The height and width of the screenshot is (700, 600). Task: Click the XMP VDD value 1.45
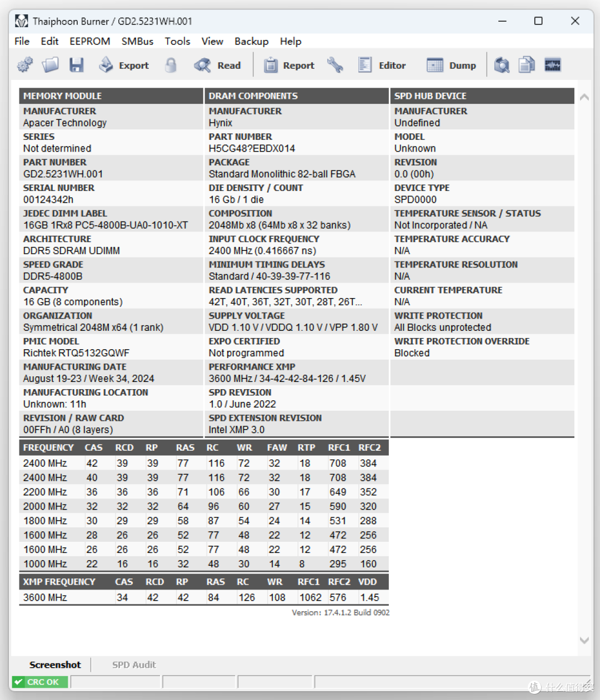click(x=369, y=597)
